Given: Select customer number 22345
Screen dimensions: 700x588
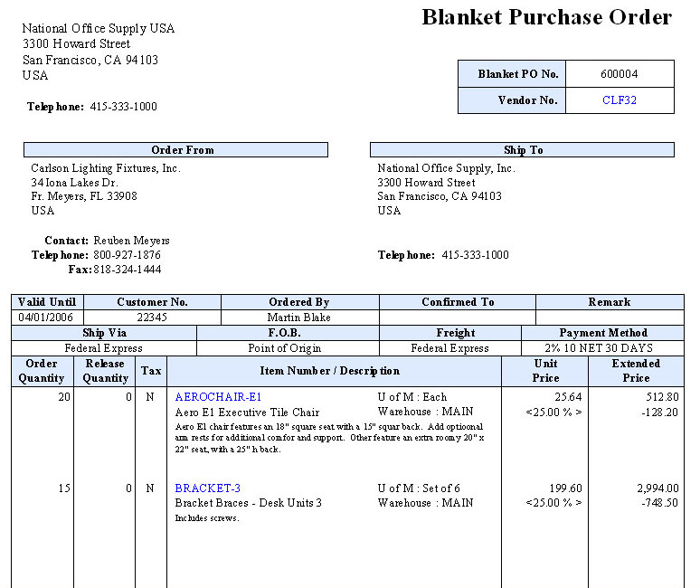Looking at the screenshot, I should 153,318.
